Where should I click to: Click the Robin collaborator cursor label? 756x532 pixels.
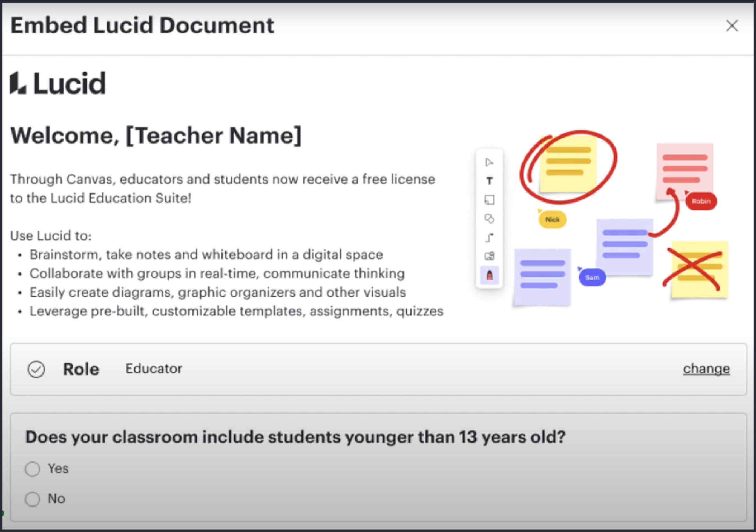tap(701, 201)
